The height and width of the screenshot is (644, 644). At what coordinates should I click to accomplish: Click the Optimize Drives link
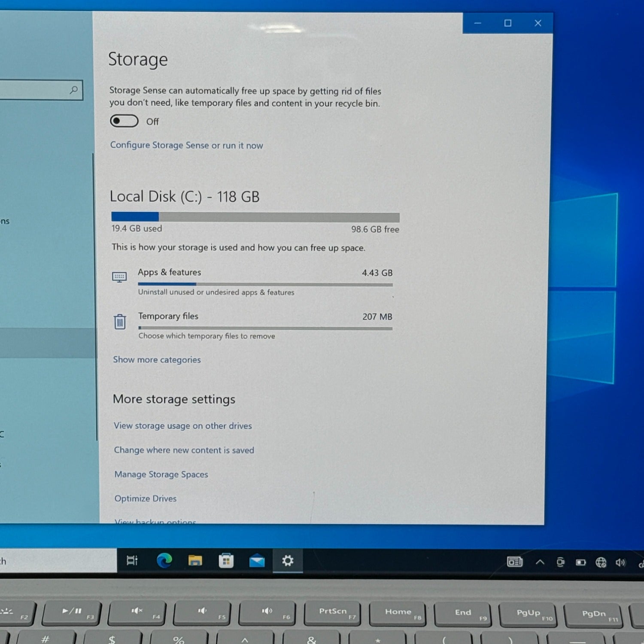145,498
